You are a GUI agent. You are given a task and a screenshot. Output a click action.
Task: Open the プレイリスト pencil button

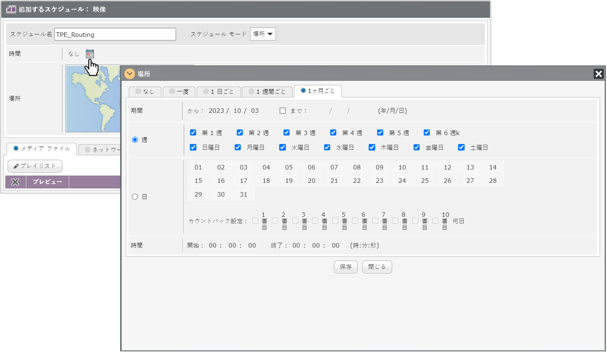(x=35, y=166)
